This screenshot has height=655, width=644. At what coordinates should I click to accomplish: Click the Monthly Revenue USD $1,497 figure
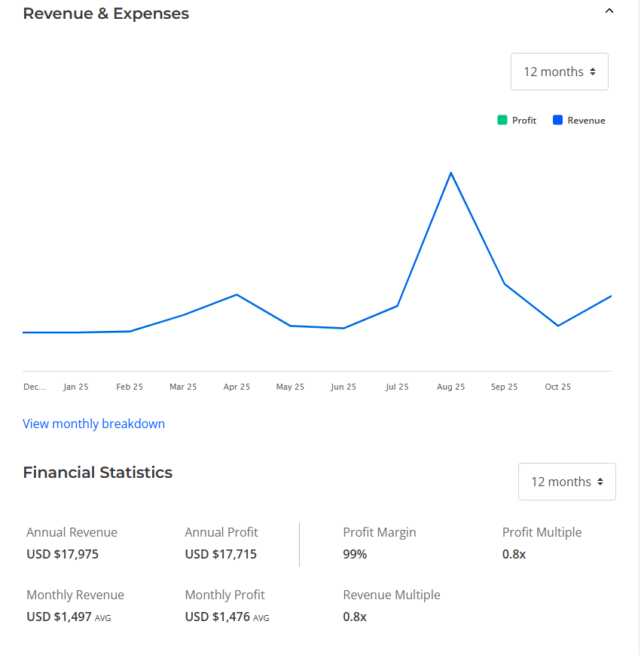coord(59,617)
